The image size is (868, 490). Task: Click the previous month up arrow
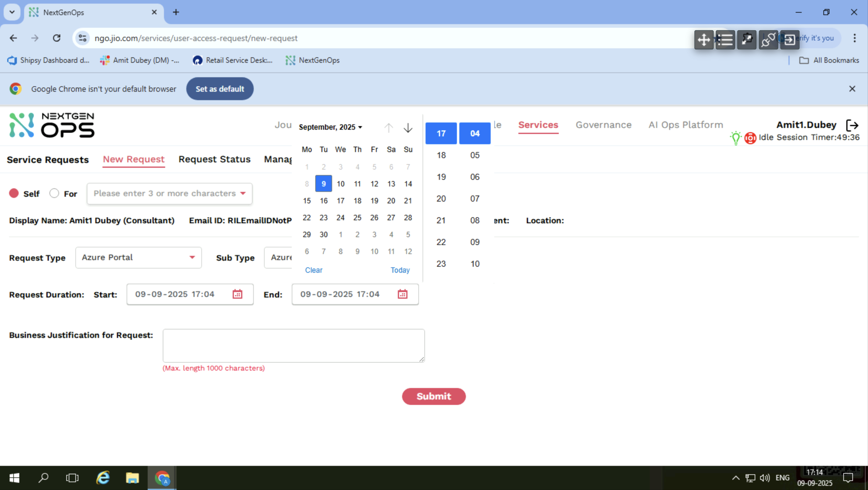click(x=388, y=128)
